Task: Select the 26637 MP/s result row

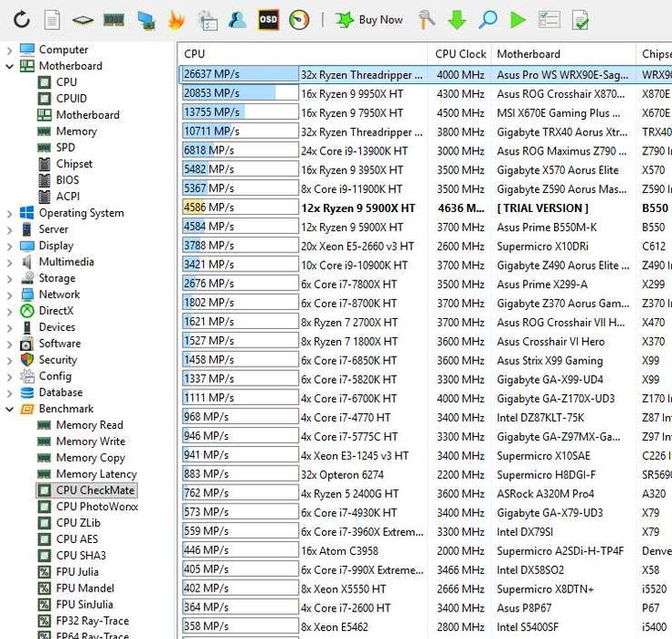Action: [425, 74]
